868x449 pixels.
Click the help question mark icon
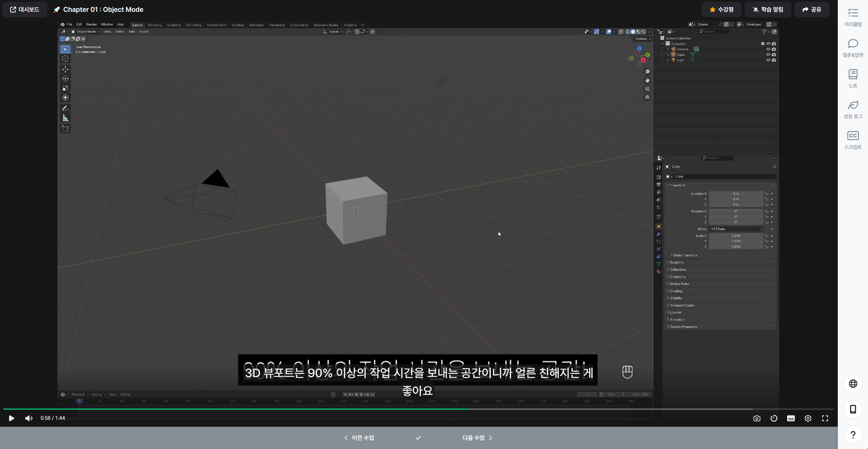click(x=853, y=435)
